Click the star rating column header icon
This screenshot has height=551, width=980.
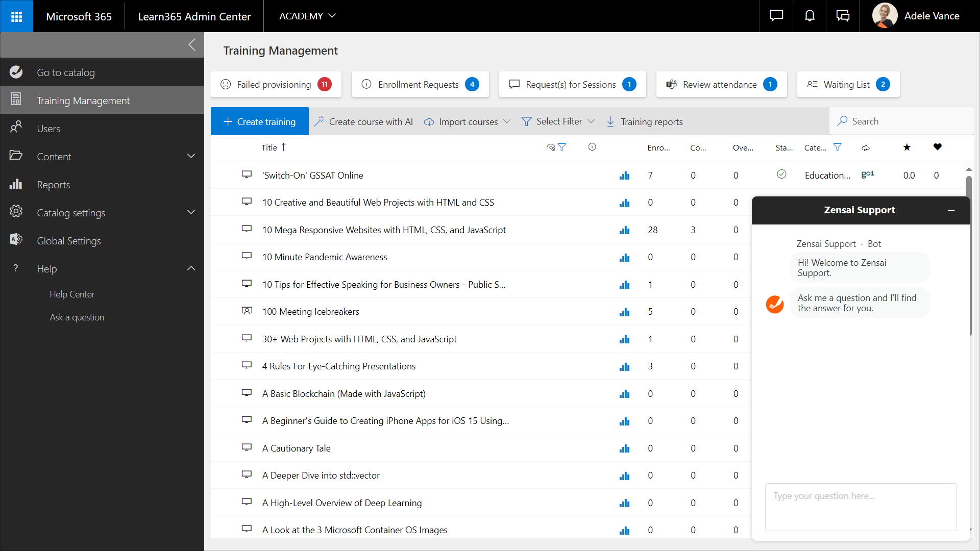coord(906,147)
